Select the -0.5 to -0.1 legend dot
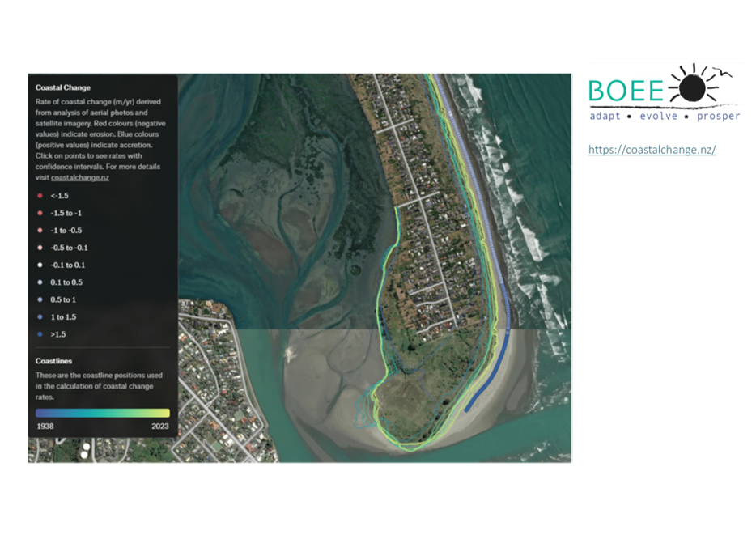This screenshot has width=756, height=535. tap(40, 248)
